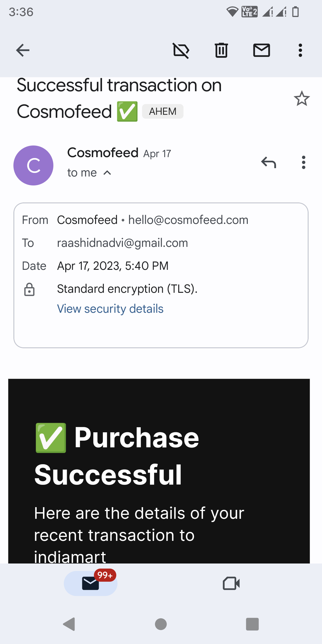The height and width of the screenshot is (644, 322).
Task: Switch to Mail tab in bottom bar
Action: [x=91, y=583]
